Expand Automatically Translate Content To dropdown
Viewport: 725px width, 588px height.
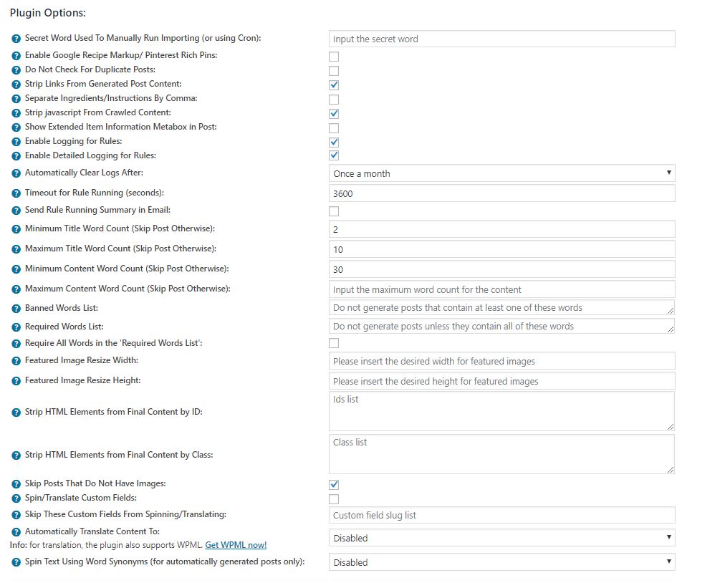click(501, 538)
